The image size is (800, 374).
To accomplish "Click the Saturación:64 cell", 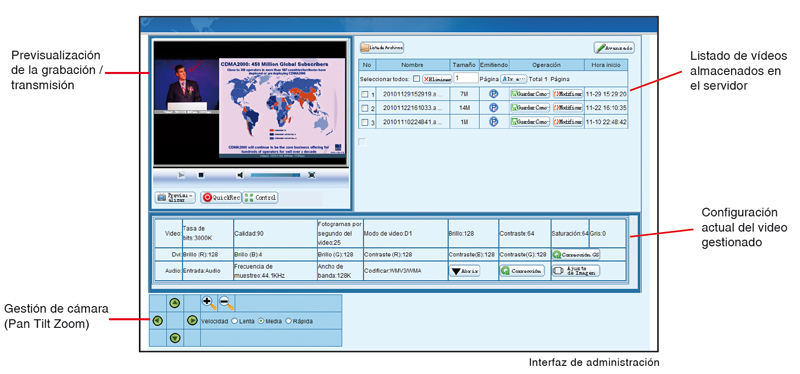I will (x=570, y=234).
